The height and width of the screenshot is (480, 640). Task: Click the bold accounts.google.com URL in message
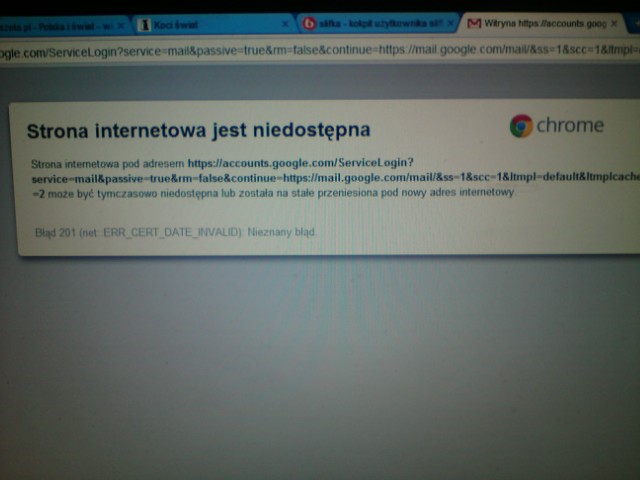click(300, 162)
